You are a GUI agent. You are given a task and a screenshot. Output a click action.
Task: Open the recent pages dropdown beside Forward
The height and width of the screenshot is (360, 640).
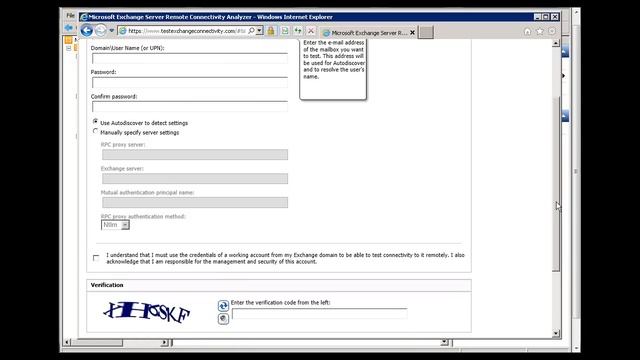[111, 31]
